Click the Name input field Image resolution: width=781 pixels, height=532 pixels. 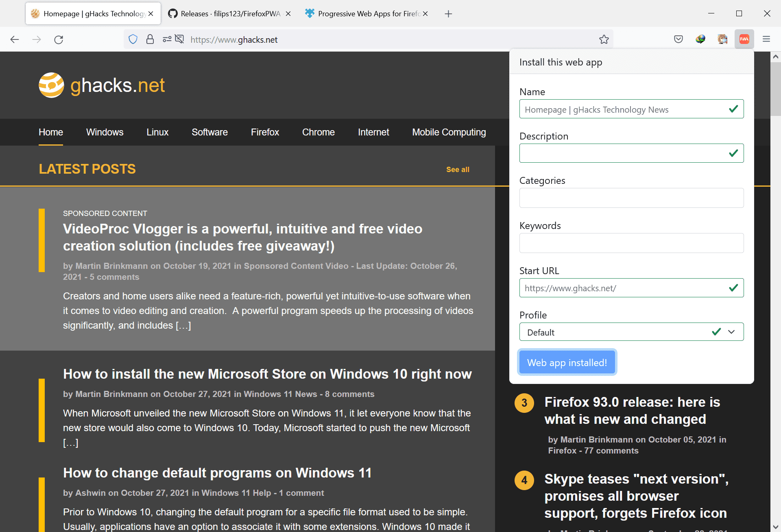coord(631,109)
